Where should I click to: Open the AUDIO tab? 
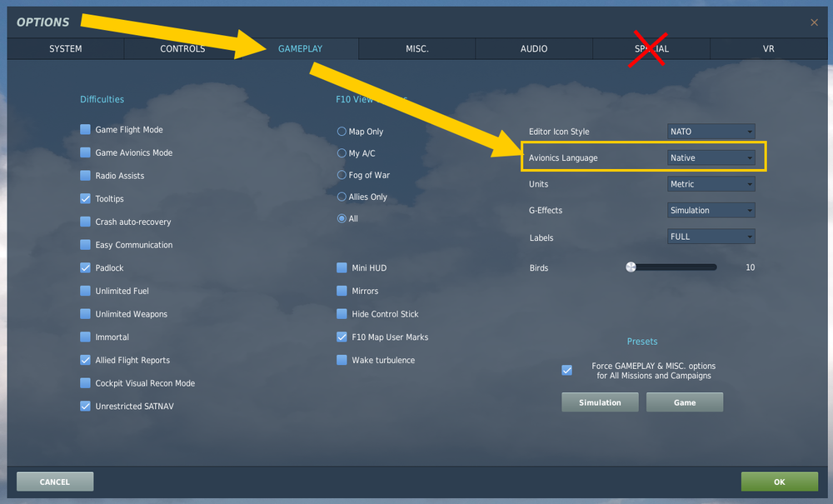[534, 49]
